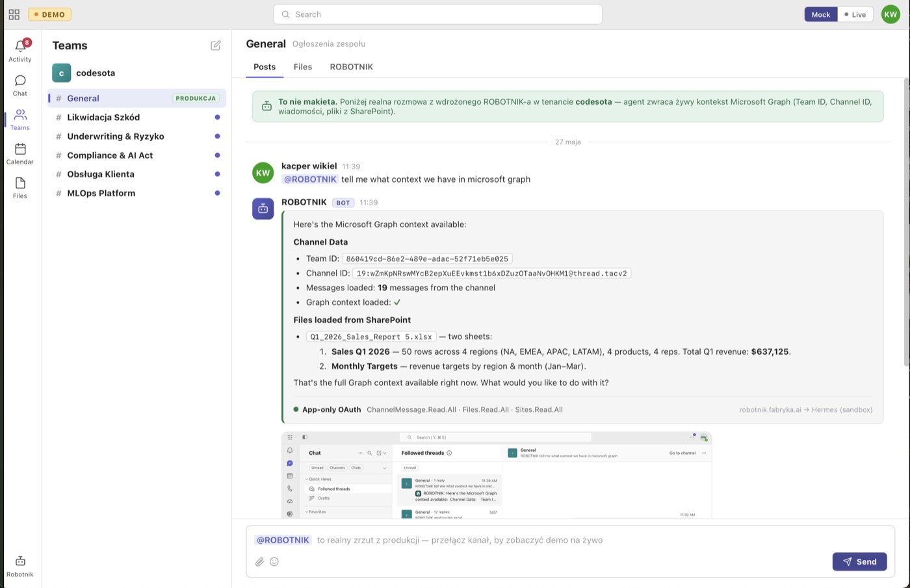The width and height of the screenshot is (910, 588).
Task: Click the General channel header title
Action: 266,44
